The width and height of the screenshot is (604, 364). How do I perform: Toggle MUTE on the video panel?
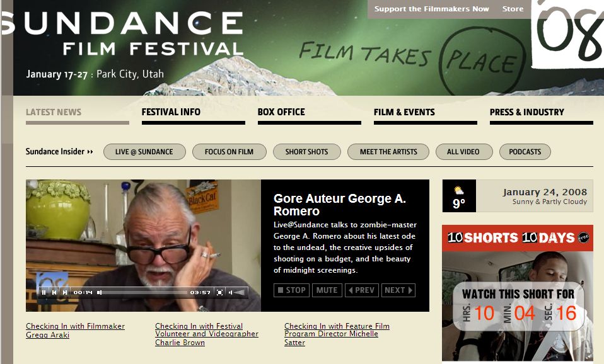[327, 290]
